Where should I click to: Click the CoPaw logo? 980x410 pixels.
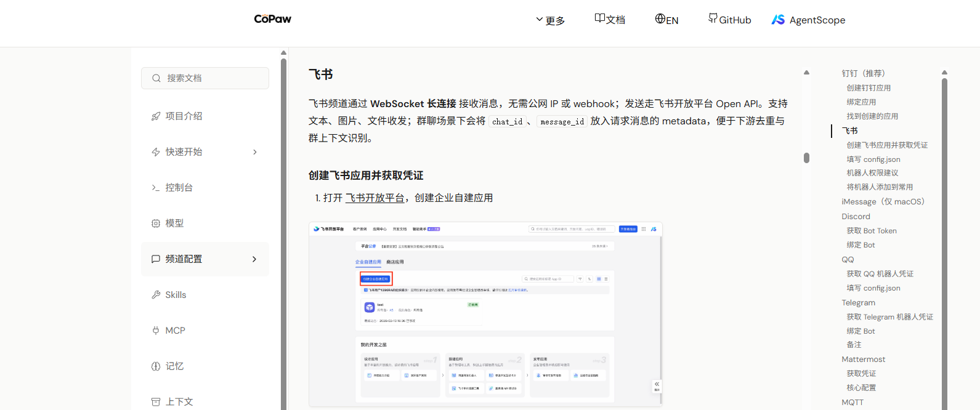[272, 19]
